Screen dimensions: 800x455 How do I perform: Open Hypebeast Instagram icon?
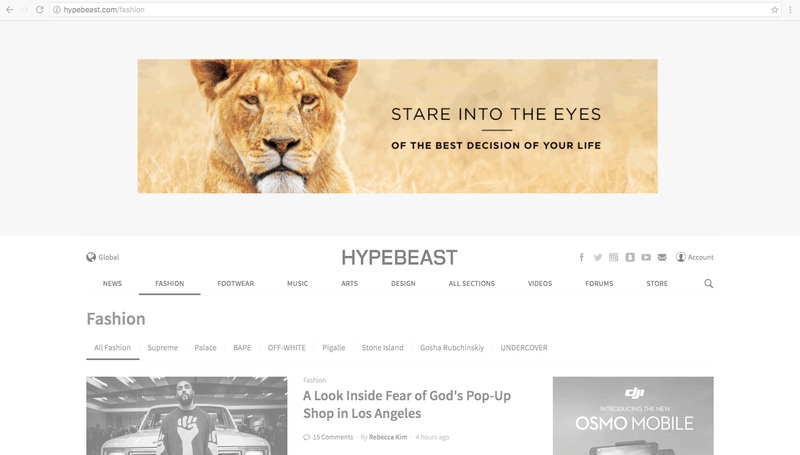click(613, 257)
